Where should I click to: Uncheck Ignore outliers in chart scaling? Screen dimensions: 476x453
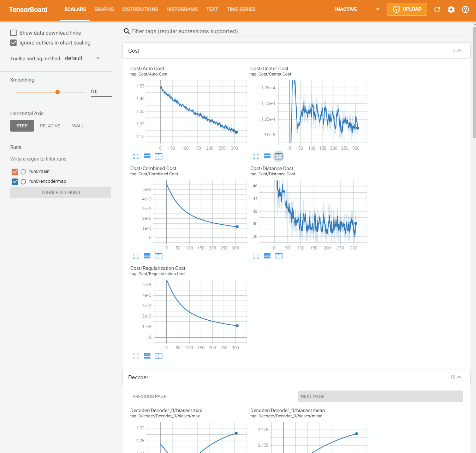13,43
